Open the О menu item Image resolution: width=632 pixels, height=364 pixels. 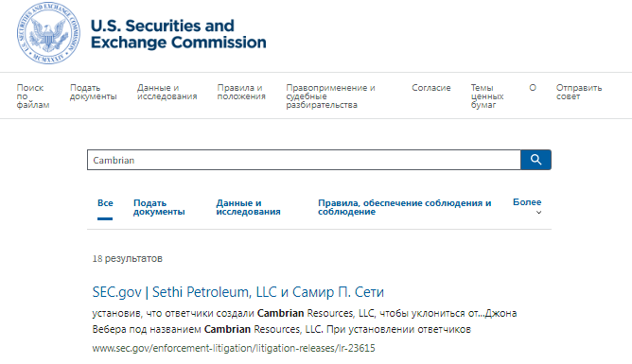[533, 88]
